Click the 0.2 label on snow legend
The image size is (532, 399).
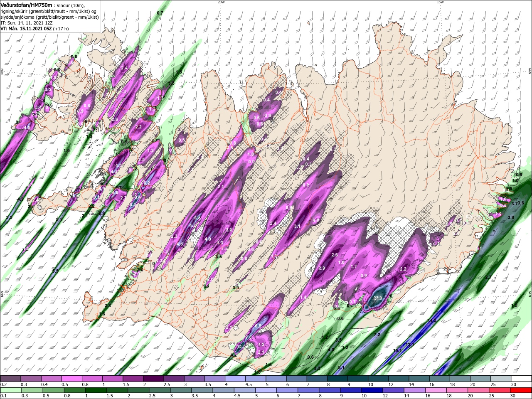[x=3, y=384]
